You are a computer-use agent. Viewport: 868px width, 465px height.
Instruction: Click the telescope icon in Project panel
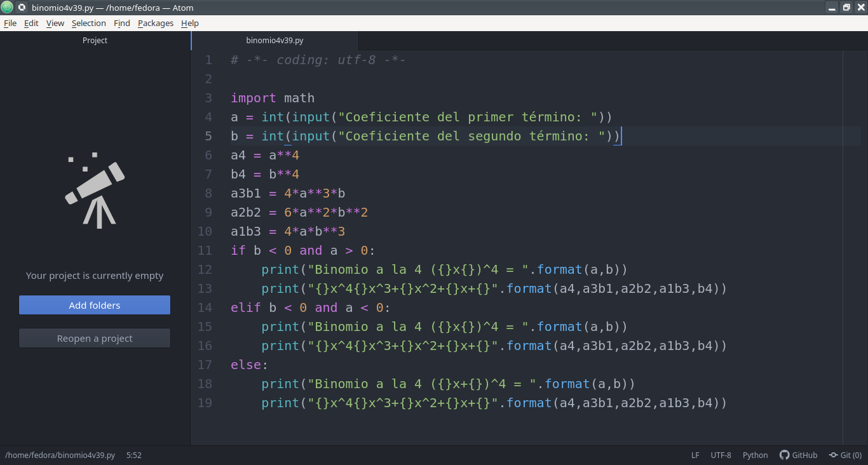coord(95,191)
